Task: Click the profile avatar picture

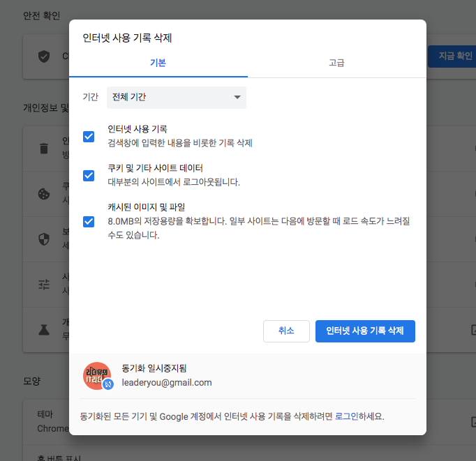Action: tap(97, 375)
